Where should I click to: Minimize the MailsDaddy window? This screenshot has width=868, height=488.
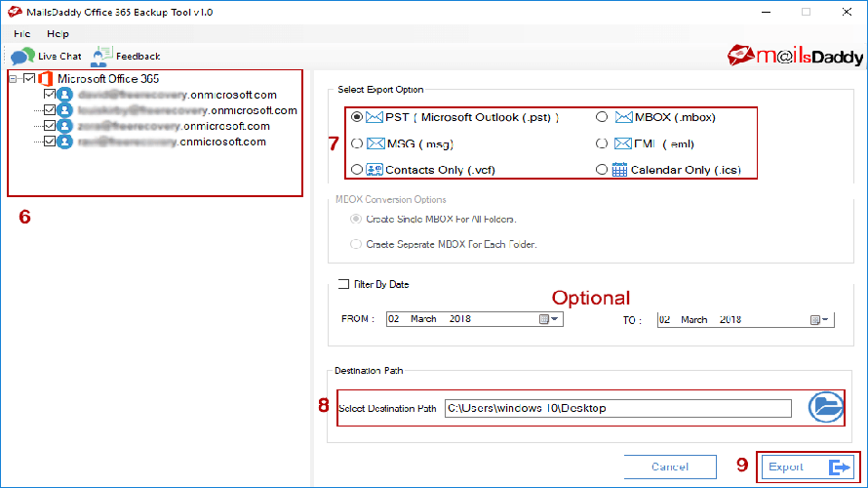coord(767,12)
